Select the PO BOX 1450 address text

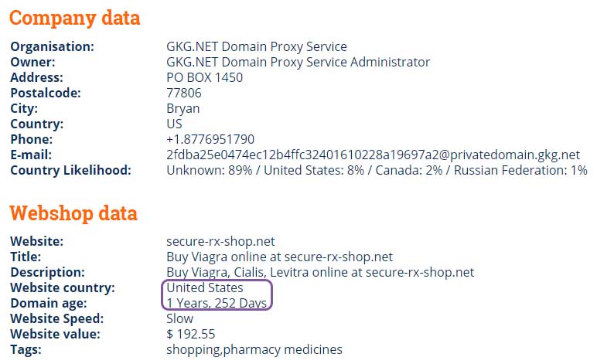204,77
